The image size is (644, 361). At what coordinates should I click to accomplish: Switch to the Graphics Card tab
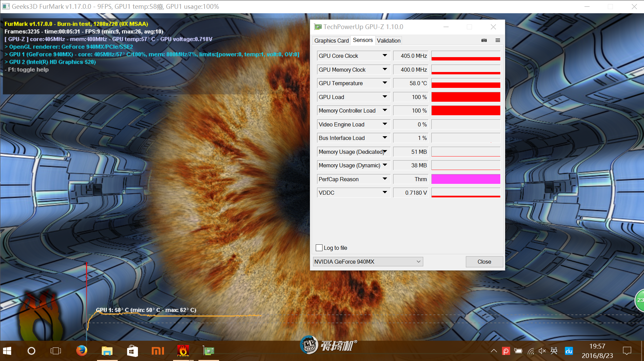(x=331, y=41)
